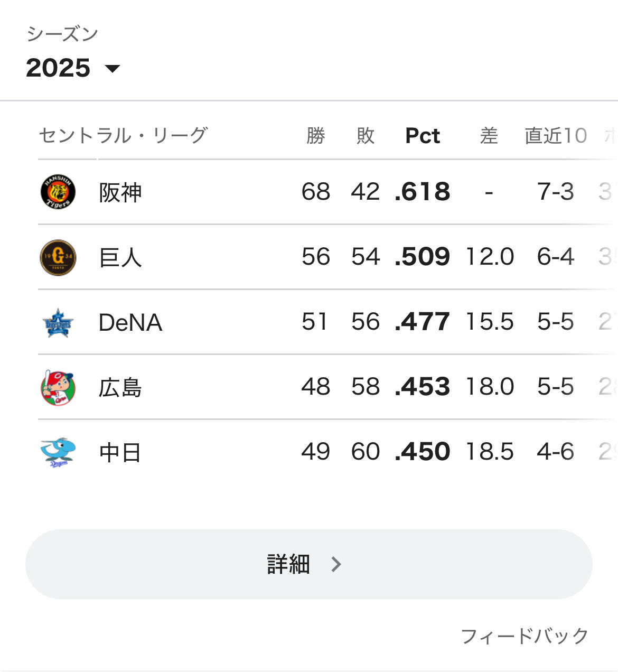The width and height of the screenshot is (618, 672).
Task: Select the 中日 team name
Action: click(120, 453)
